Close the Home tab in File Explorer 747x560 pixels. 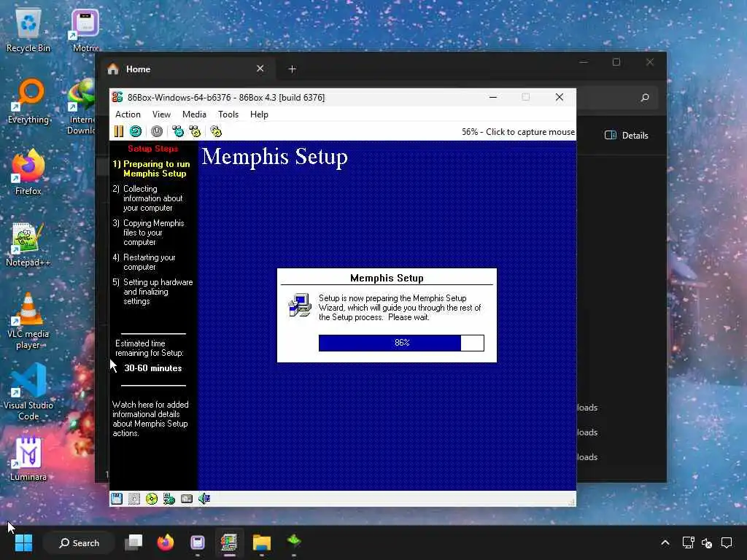tap(260, 69)
